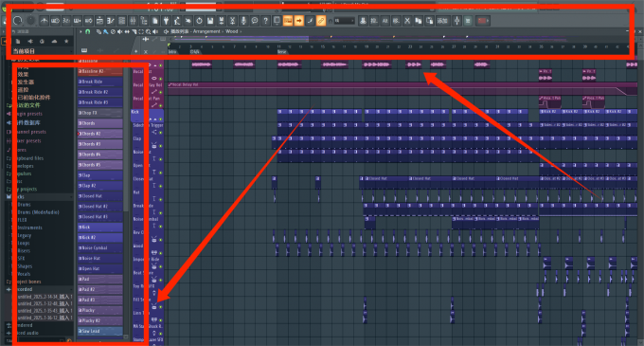The width and height of the screenshot is (644, 346).
Task: Click the Alt button in the toolbar
Action: [x=385, y=21]
